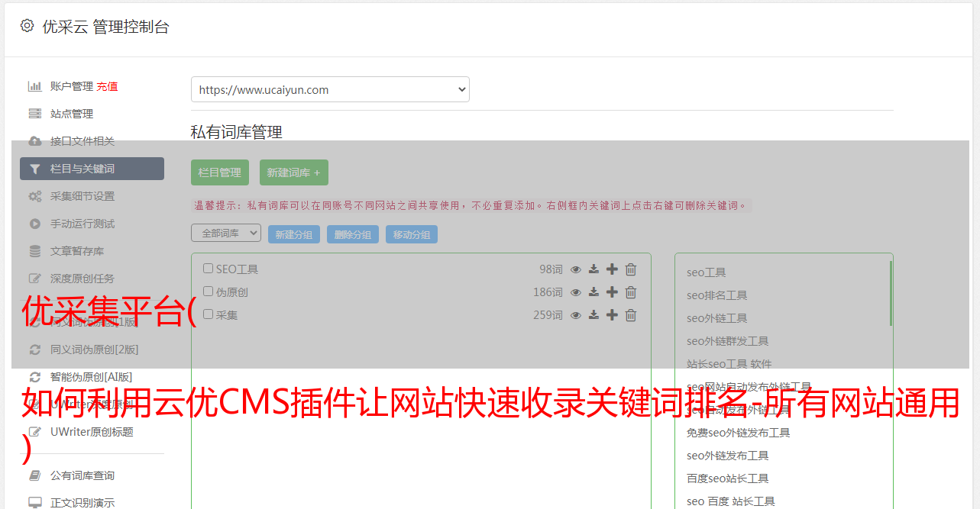The width and height of the screenshot is (980, 509).
Task: Click keyword seo工具 in the list
Action: click(707, 272)
